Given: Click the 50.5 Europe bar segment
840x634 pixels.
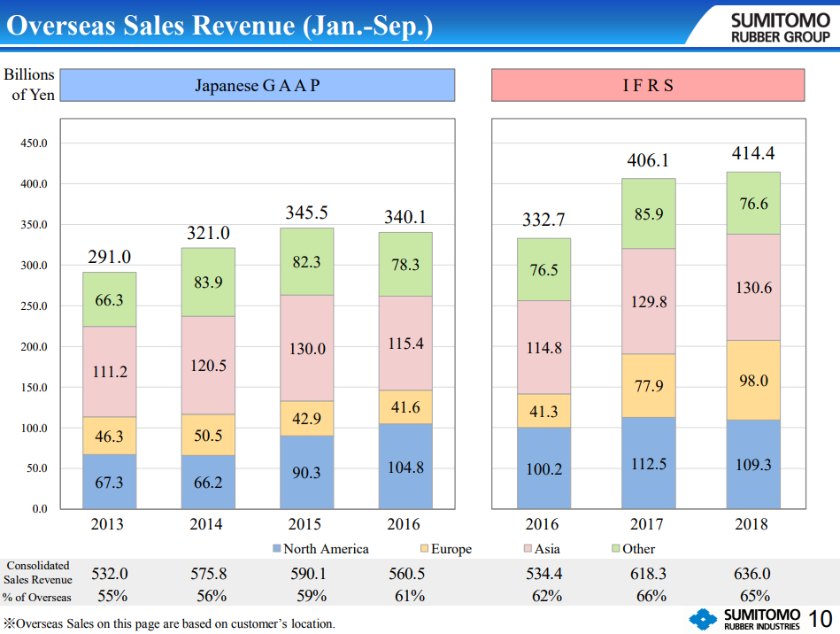Looking at the screenshot, I should click(208, 435).
